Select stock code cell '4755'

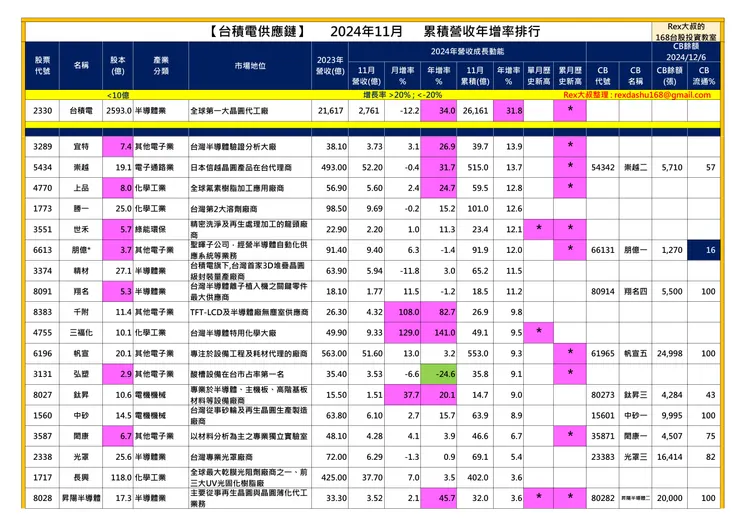pos(42,333)
